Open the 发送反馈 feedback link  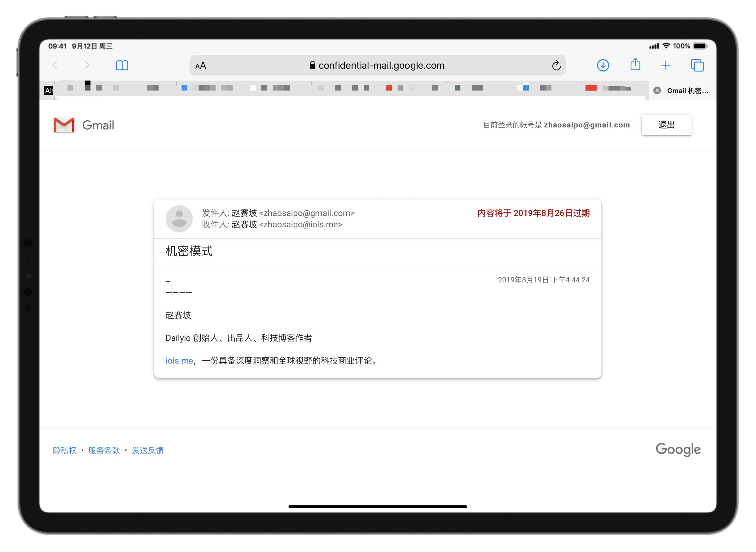click(x=148, y=450)
